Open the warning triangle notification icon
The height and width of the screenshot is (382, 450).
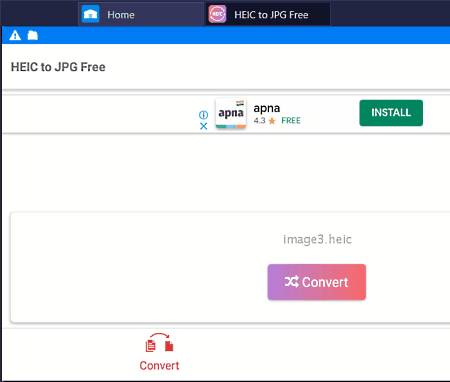(x=15, y=35)
